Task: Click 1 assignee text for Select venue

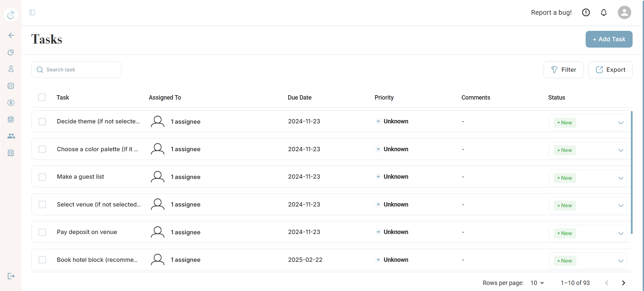Action: 185,205
